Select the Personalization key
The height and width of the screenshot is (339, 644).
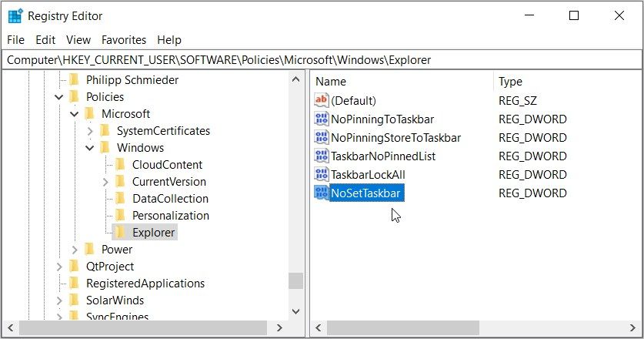pyautogui.click(x=171, y=216)
